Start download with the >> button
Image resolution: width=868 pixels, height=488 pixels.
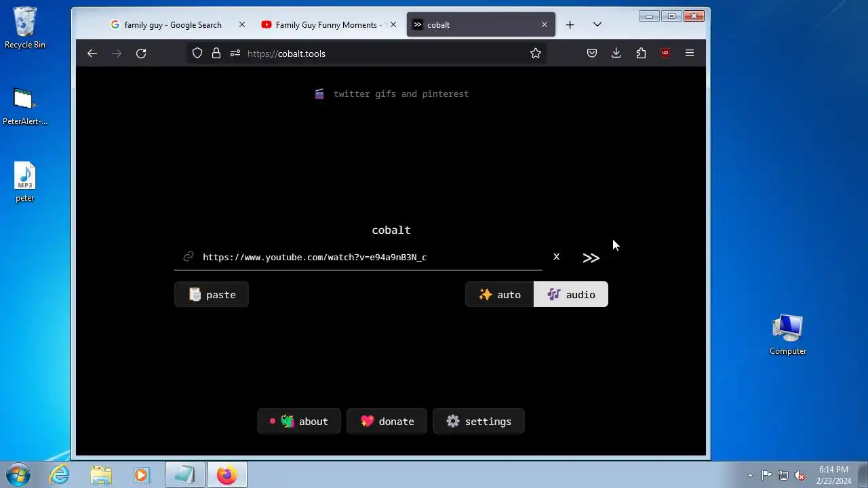[x=591, y=258]
